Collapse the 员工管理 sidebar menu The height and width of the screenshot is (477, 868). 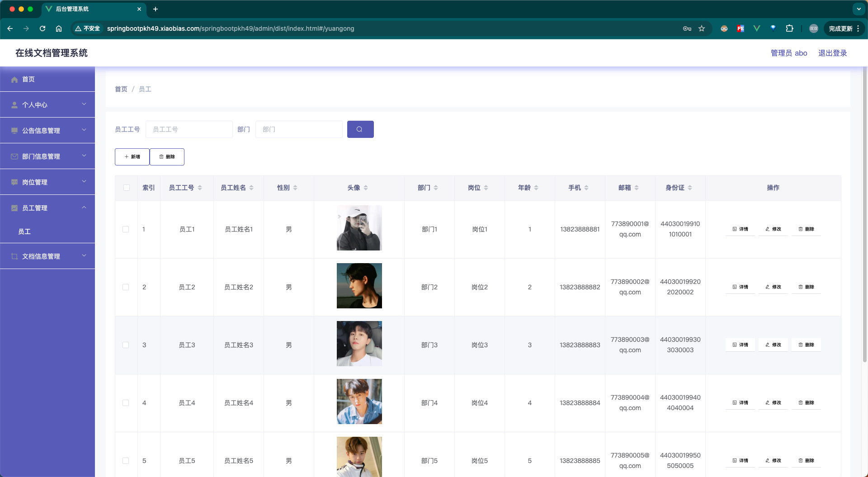click(47, 208)
